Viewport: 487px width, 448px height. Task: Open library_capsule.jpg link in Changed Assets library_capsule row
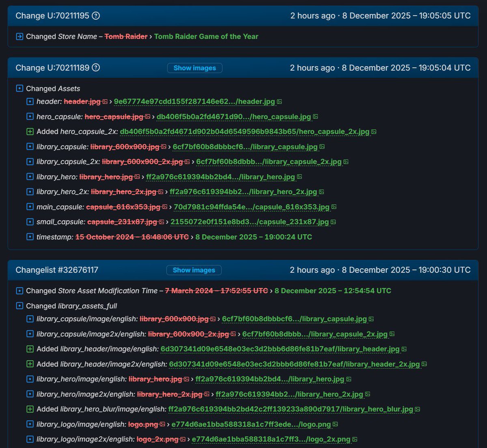tap(245, 147)
